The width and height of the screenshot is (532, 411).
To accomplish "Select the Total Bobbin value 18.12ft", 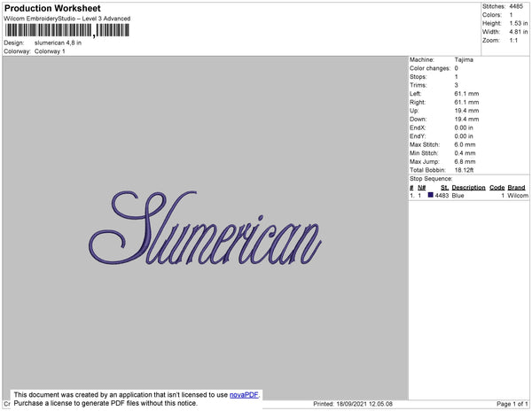I will 464,170.
